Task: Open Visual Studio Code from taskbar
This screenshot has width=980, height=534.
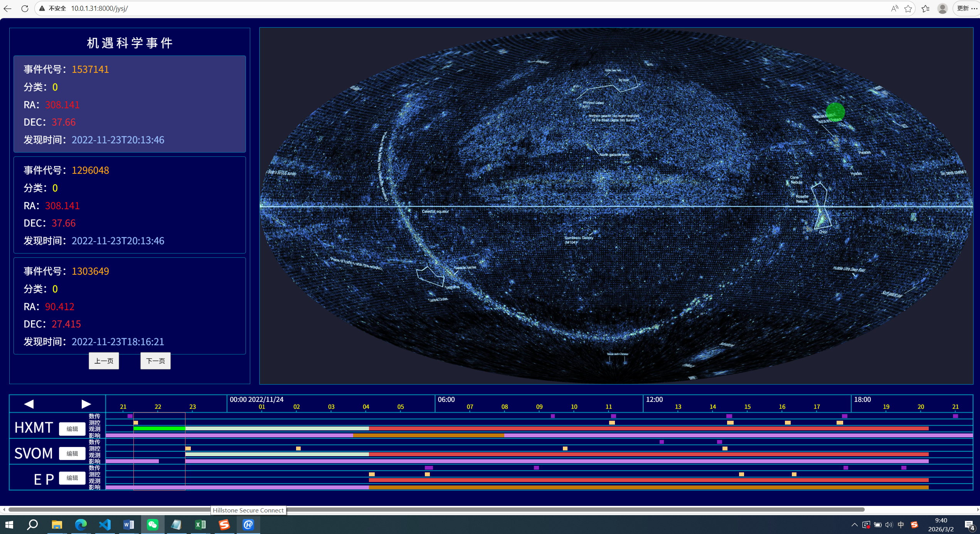Action: coord(105,524)
